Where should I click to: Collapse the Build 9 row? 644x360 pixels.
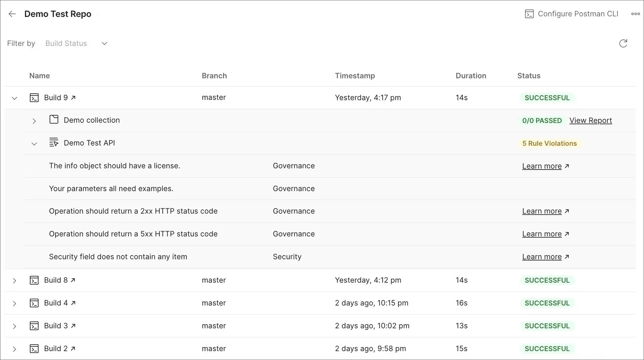click(x=14, y=98)
